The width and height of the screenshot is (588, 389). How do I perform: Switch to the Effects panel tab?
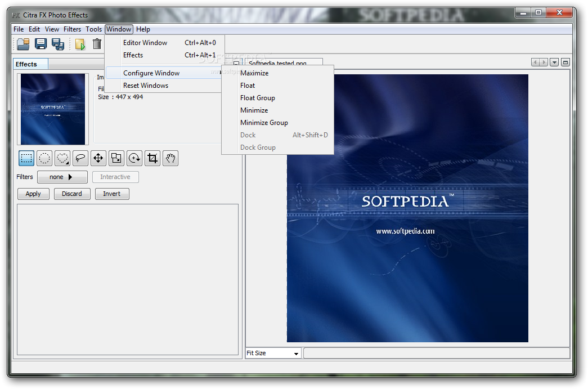coord(31,64)
